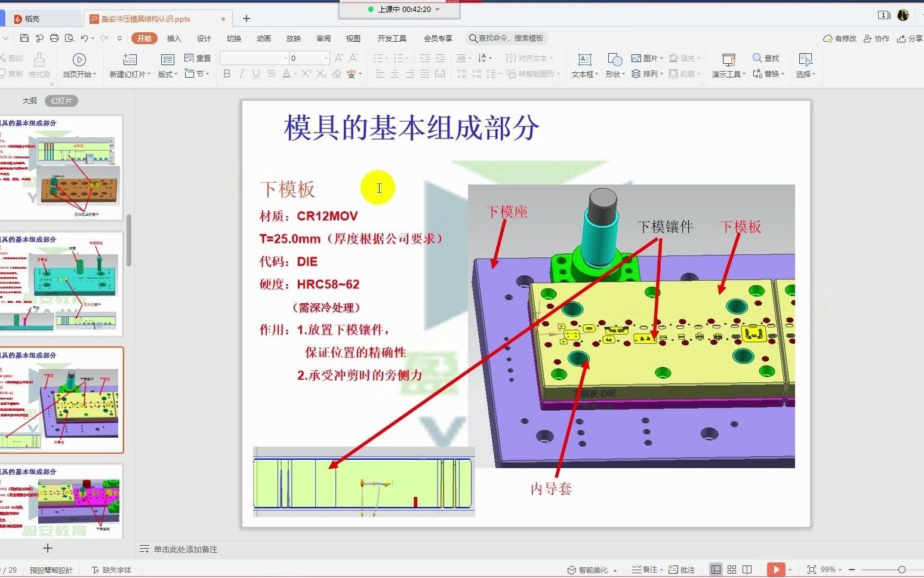The height and width of the screenshot is (578, 924).
Task: Select the third slide thumbnail in sidebar
Action: pos(63,400)
